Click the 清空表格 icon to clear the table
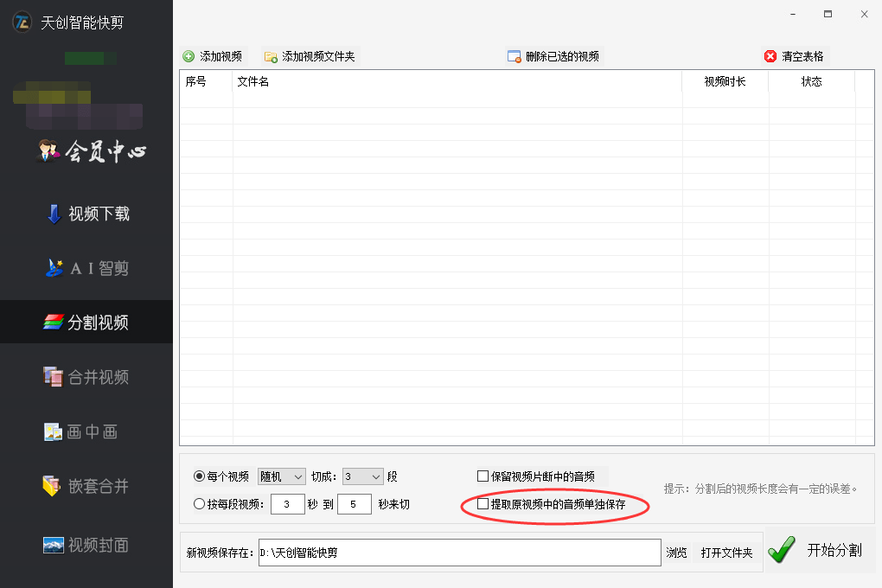Screen dimensions: 882x588 796,55
